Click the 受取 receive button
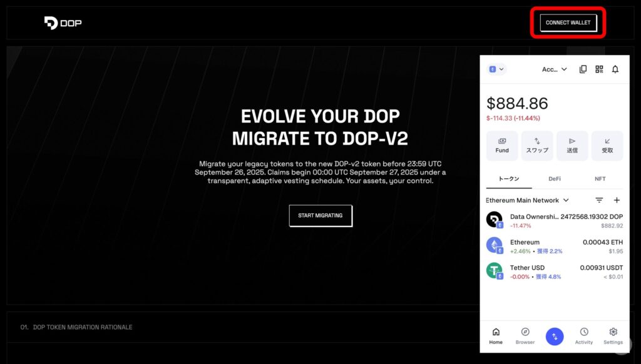641x364 pixels. [607, 146]
